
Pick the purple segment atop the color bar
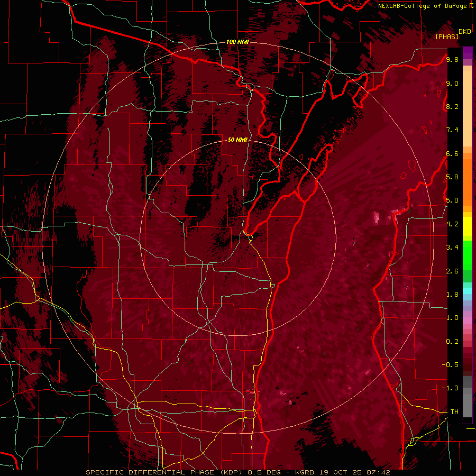point(467,53)
